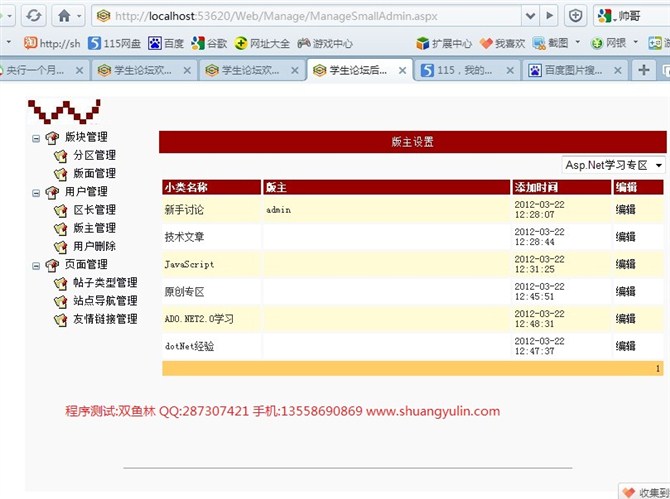Click the 新手讨论 category name
The image size is (670, 499).
(x=184, y=210)
